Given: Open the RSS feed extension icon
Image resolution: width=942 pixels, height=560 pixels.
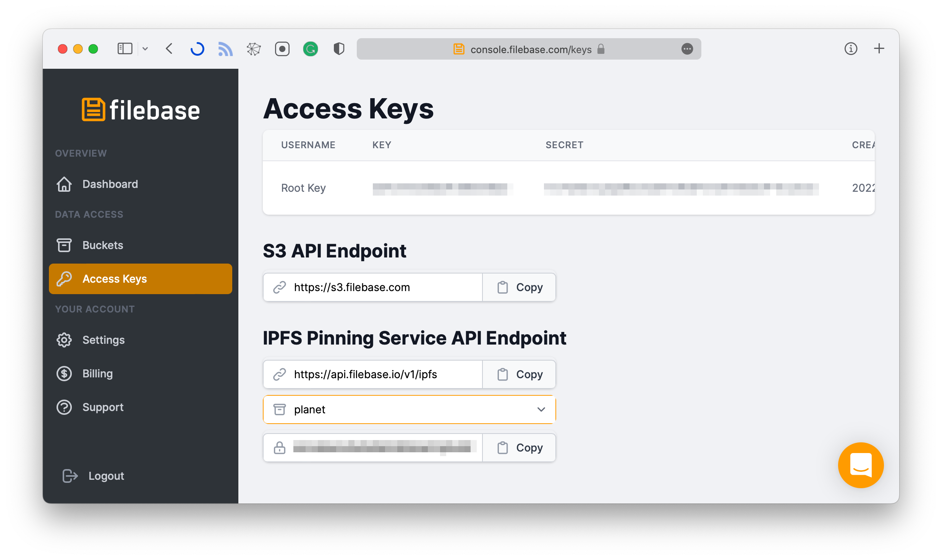Looking at the screenshot, I should tap(225, 49).
